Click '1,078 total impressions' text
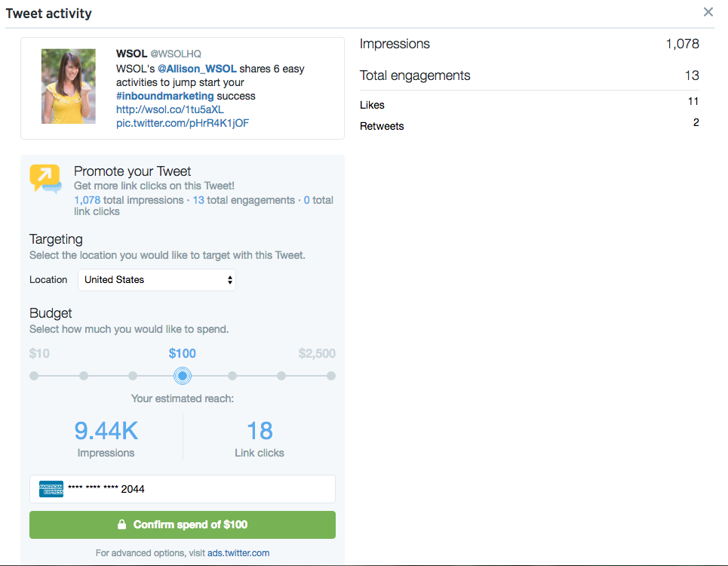 (x=128, y=200)
